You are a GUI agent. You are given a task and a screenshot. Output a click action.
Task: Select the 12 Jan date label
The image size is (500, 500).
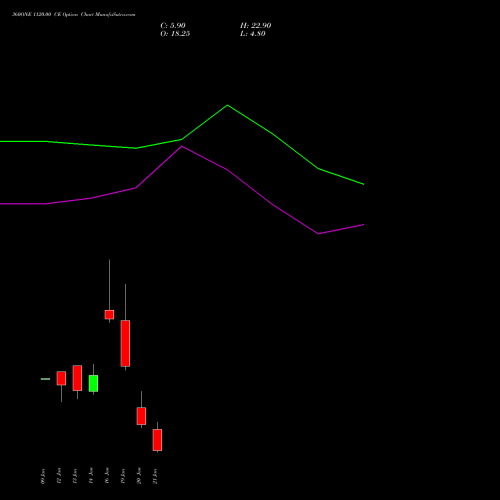[x=59, y=476]
